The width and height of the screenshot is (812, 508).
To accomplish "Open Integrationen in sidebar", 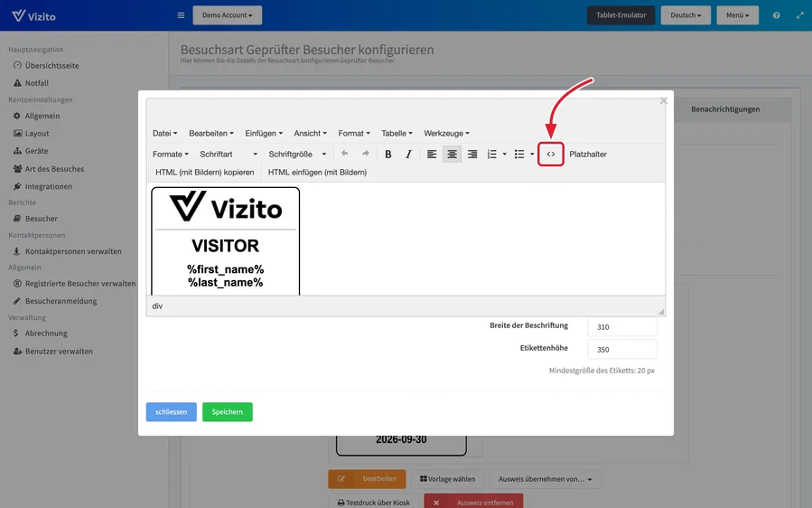I will pos(42,186).
